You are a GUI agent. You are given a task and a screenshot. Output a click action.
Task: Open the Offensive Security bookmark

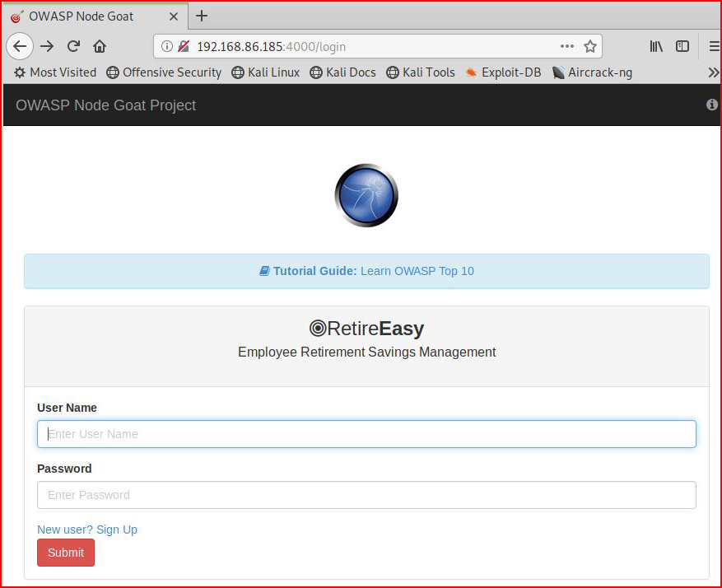tap(164, 72)
